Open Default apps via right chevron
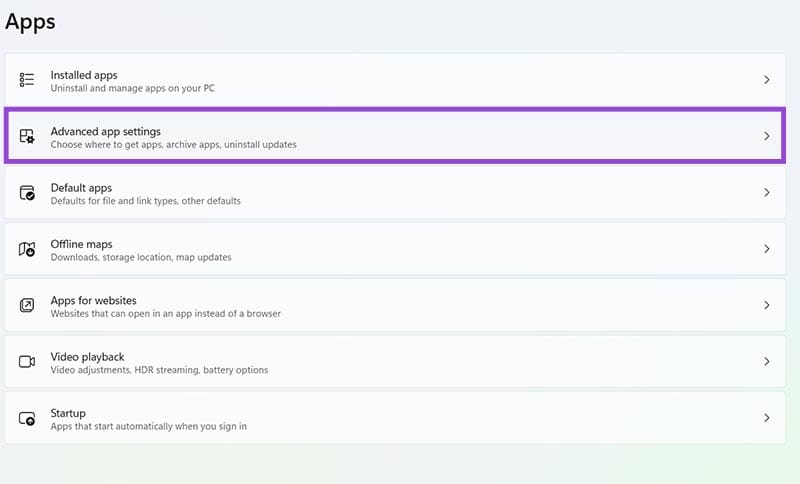The width and height of the screenshot is (800, 484). pos(766,192)
